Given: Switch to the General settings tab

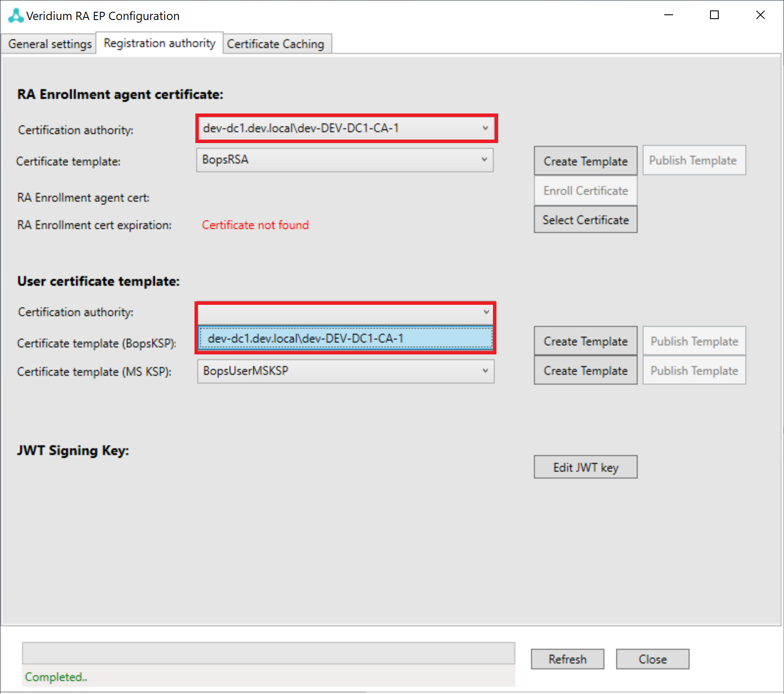Looking at the screenshot, I should coord(50,44).
